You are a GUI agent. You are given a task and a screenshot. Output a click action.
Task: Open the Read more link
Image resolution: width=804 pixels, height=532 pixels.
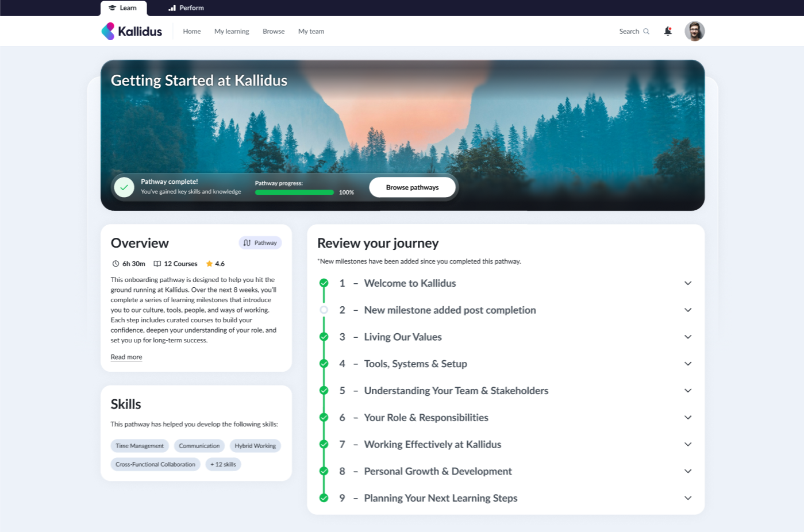click(126, 357)
